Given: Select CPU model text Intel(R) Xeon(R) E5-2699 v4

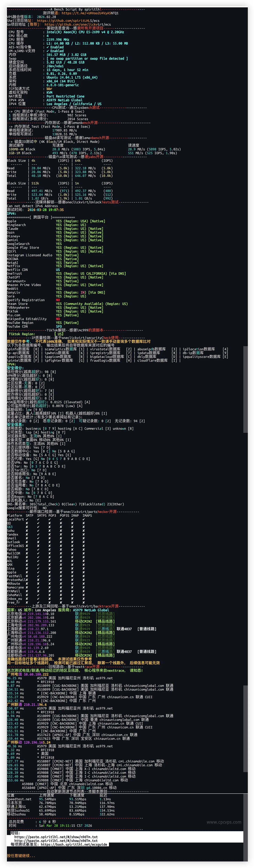Looking at the screenshot, I should [85, 32].
